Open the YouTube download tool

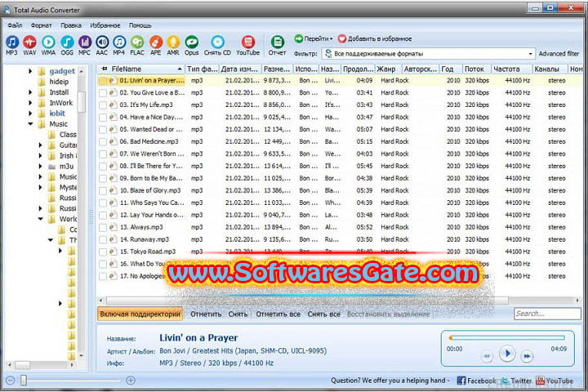[248, 45]
